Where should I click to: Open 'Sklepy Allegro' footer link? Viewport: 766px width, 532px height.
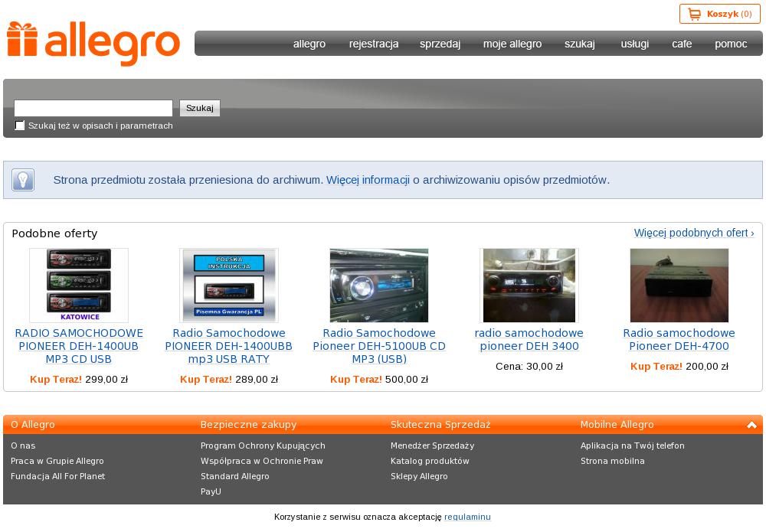(419, 476)
